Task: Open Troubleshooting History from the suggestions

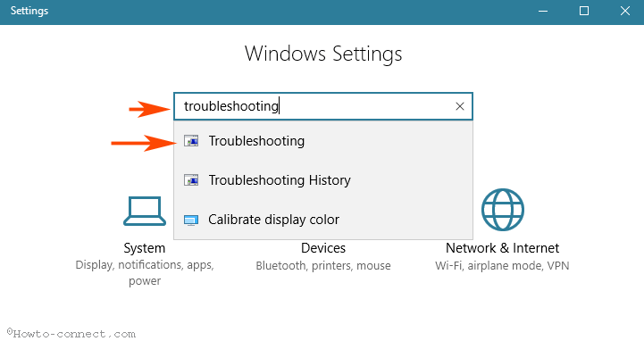Action: pos(323,180)
